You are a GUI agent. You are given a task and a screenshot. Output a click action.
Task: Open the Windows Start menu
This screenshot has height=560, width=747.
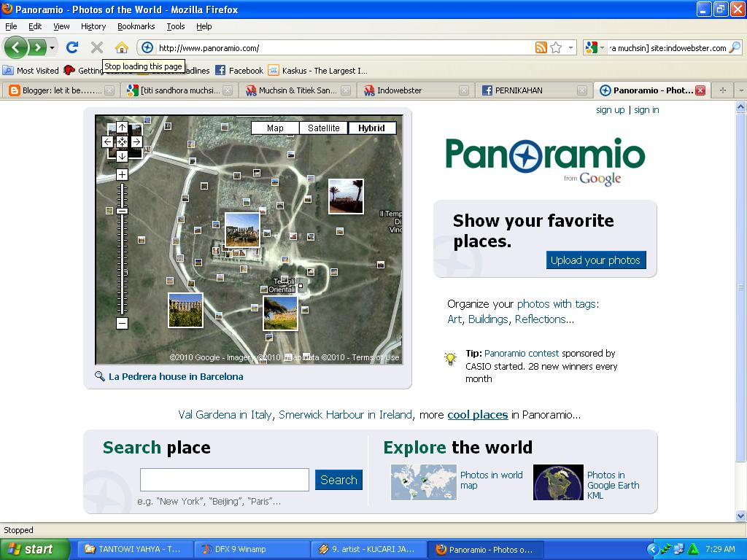coord(34,549)
